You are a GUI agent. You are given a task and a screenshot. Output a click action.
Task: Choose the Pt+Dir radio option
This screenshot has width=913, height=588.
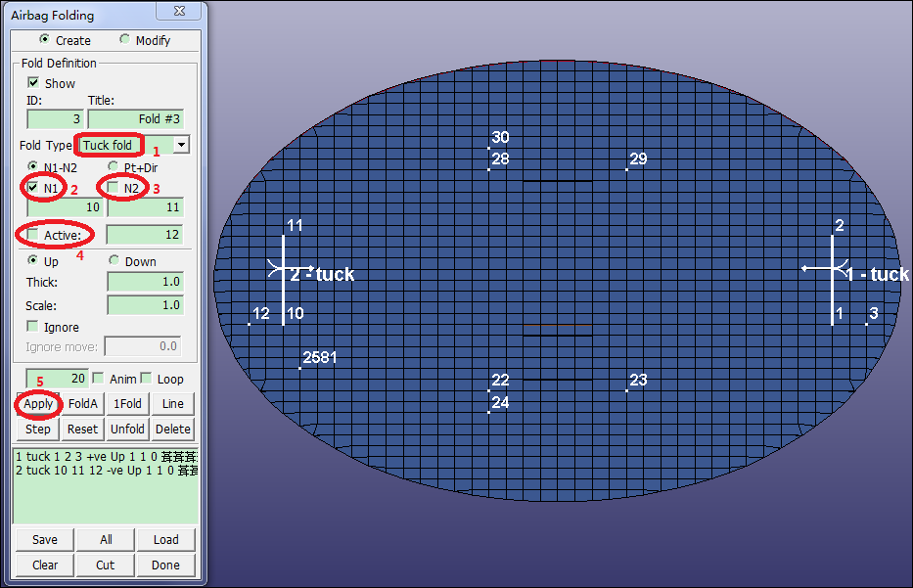pos(114,167)
